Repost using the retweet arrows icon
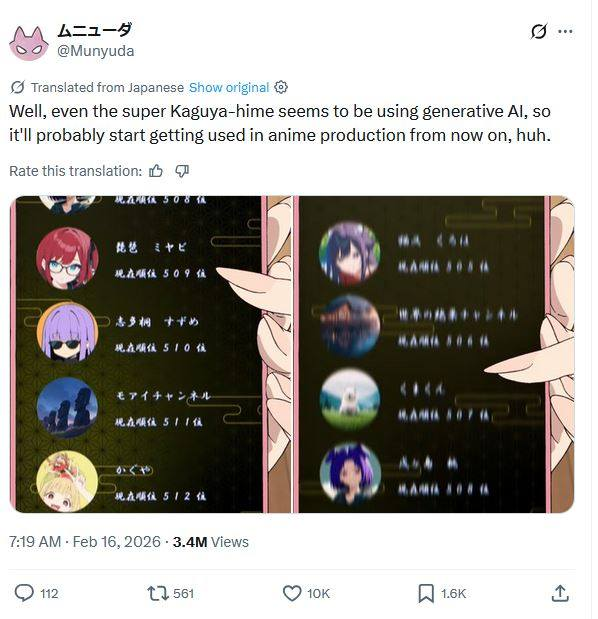598x619 pixels. [x=158, y=593]
